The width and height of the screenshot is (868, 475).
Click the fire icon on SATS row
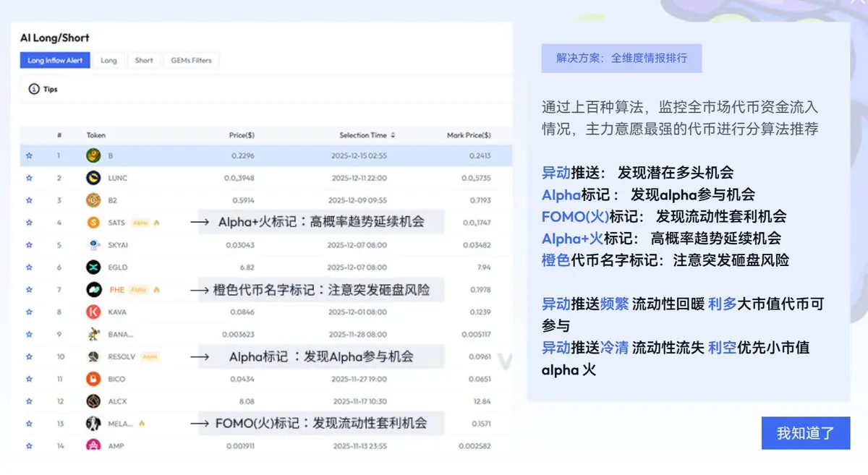[x=156, y=223]
